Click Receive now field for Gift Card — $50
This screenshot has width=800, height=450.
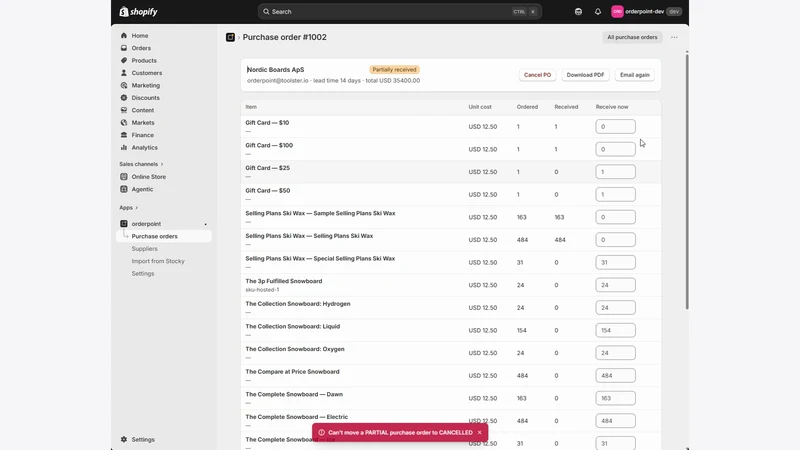(615, 194)
